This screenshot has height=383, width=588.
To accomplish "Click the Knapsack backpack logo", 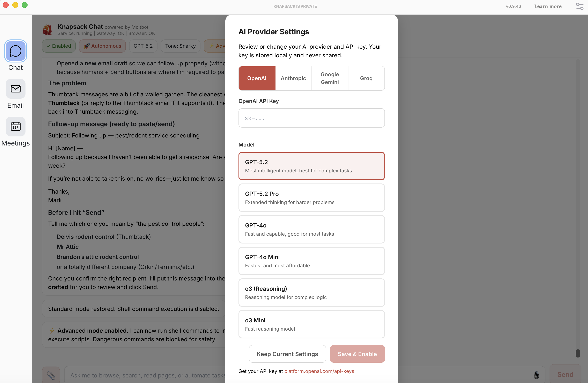I will [x=47, y=29].
